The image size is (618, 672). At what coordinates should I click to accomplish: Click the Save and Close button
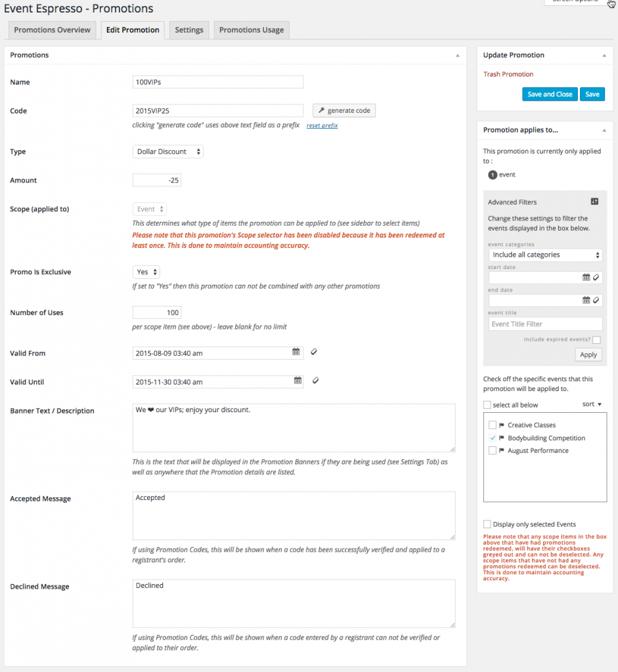point(550,94)
